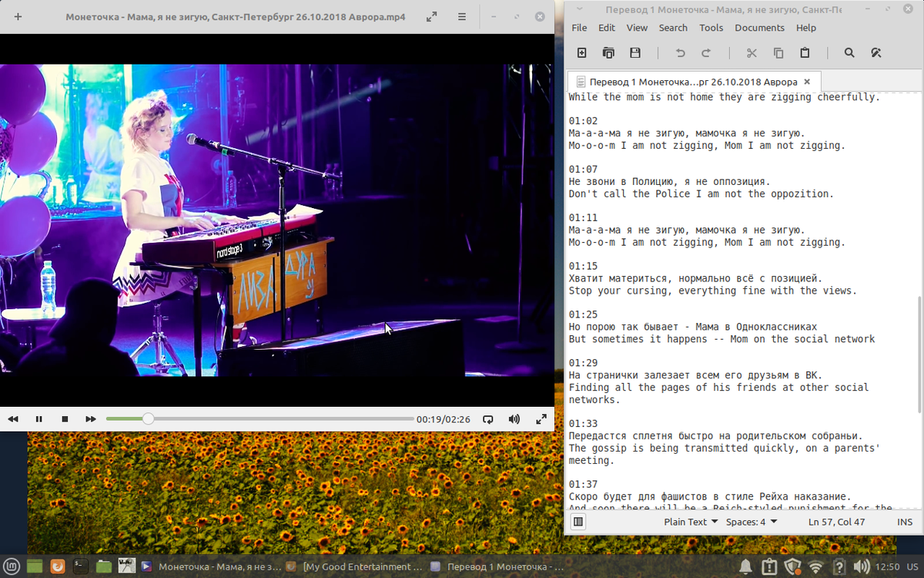924x578 pixels.
Task: Open the Linux Mint start menu
Action: point(11,566)
